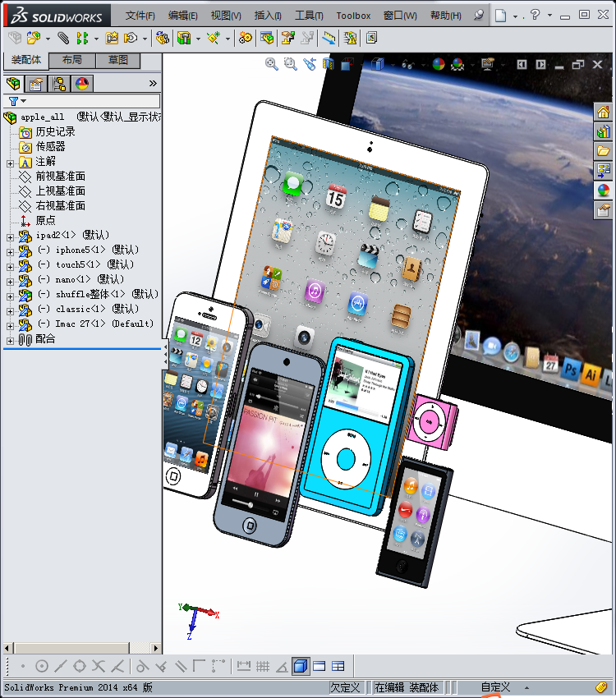Toggle the Parallel snap
The width and height of the screenshot is (616, 698).
coord(180,666)
